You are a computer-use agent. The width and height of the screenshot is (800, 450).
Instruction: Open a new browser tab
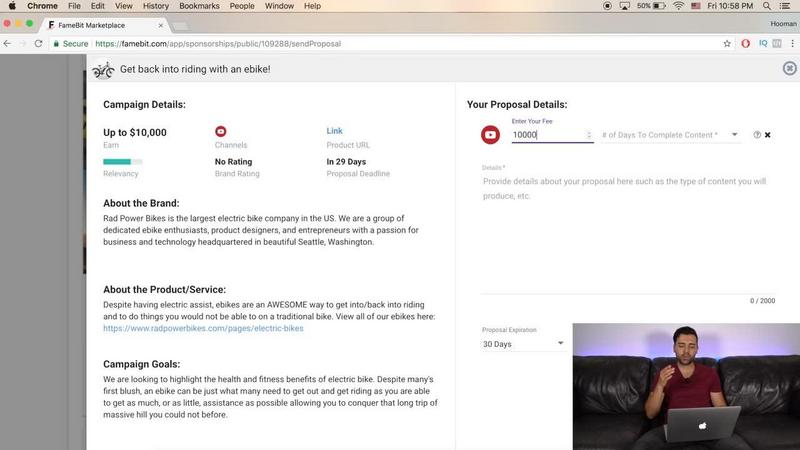[x=180, y=26]
